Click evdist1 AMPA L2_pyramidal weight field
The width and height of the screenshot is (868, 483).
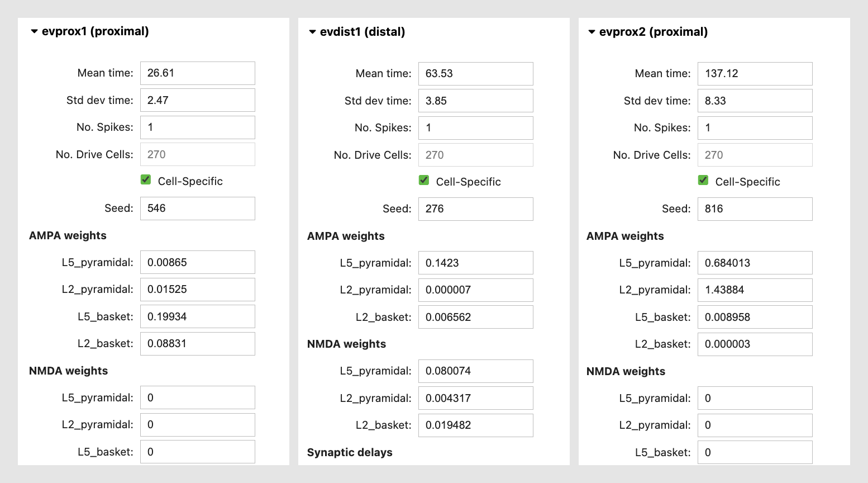tap(475, 290)
